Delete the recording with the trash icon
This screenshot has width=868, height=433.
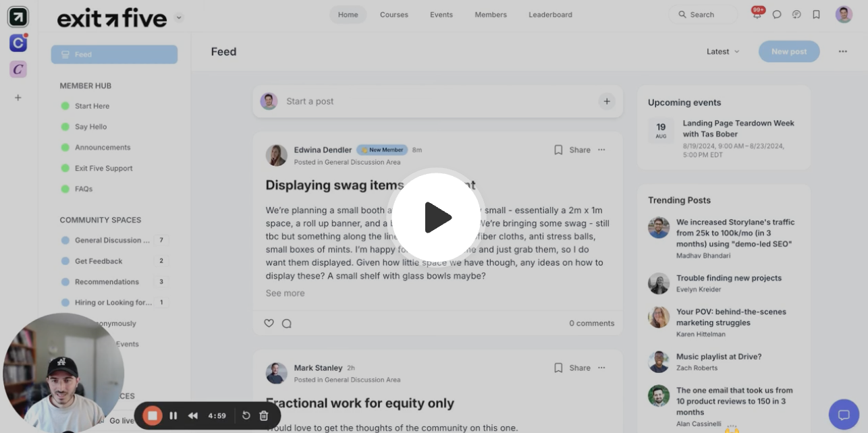coord(264,415)
